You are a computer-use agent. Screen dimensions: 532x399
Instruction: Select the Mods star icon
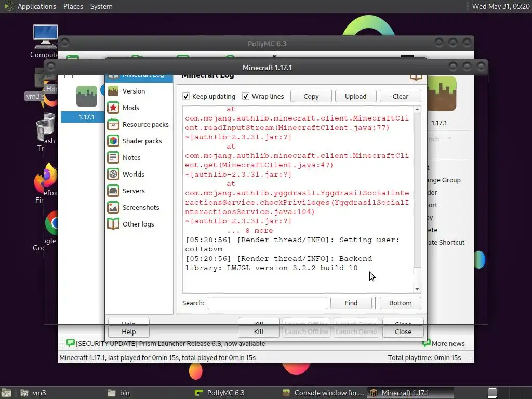pyautogui.click(x=113, y=108)
